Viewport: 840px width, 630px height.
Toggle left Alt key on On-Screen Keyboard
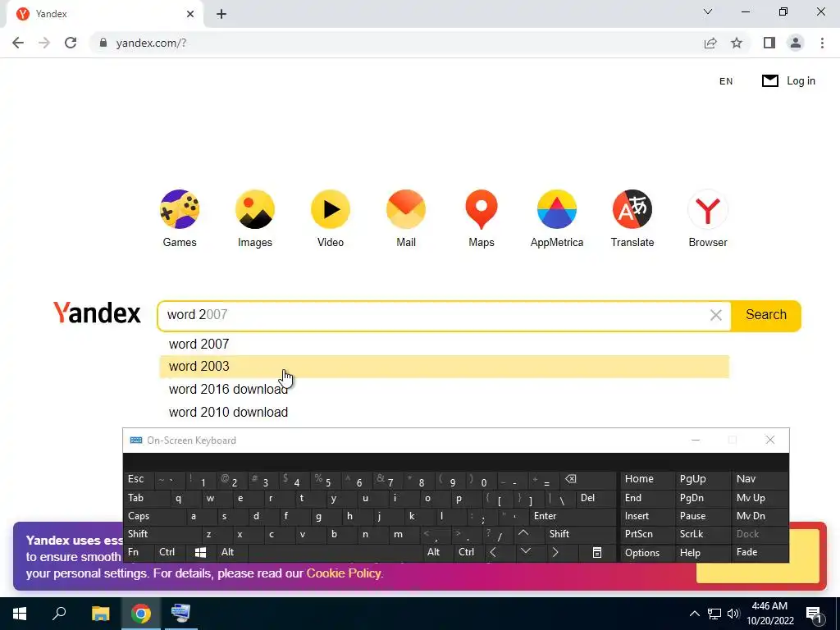pyautogui.click(x=232, y=552)
